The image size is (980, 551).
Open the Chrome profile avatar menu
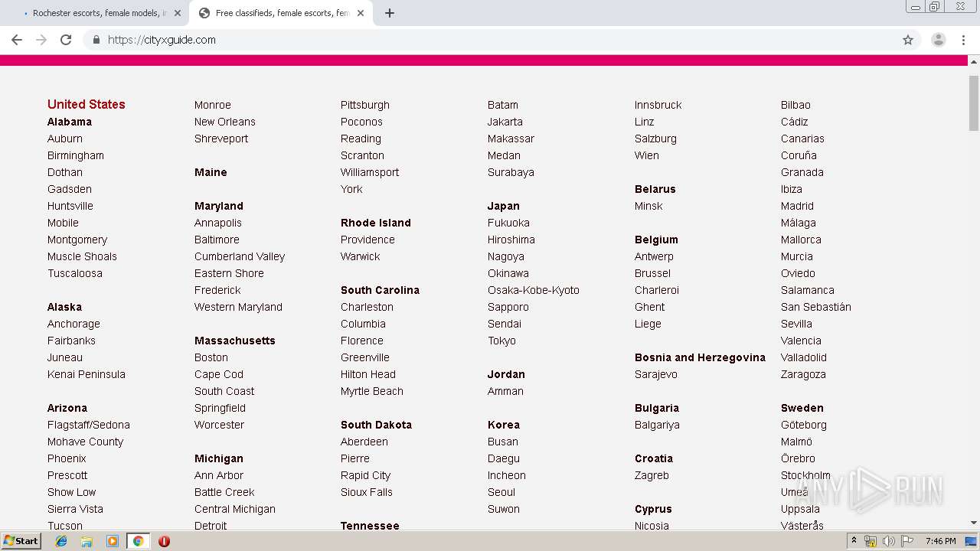(x=938, y=40)
